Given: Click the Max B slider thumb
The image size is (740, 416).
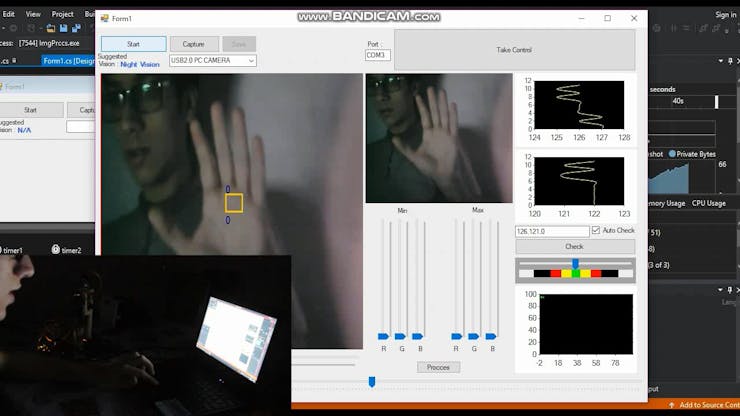Looking at the screenshot, I should coord(491,336).
